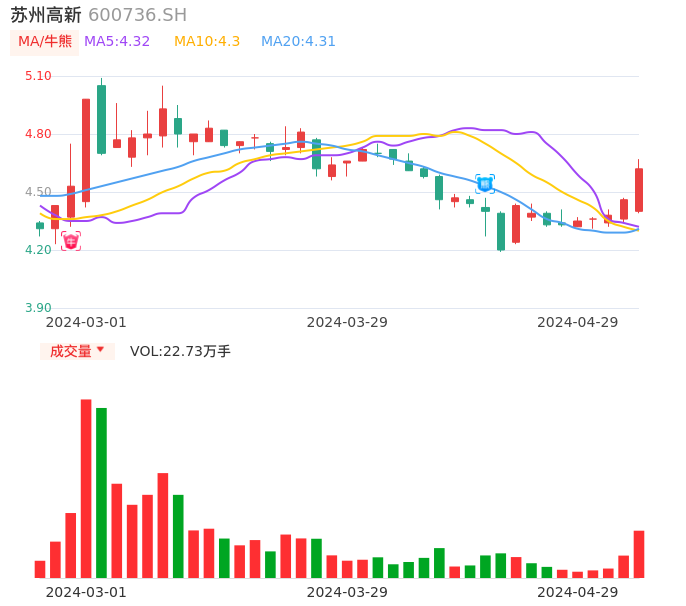Toggle the MA10 moving average legend

(207, 42)
